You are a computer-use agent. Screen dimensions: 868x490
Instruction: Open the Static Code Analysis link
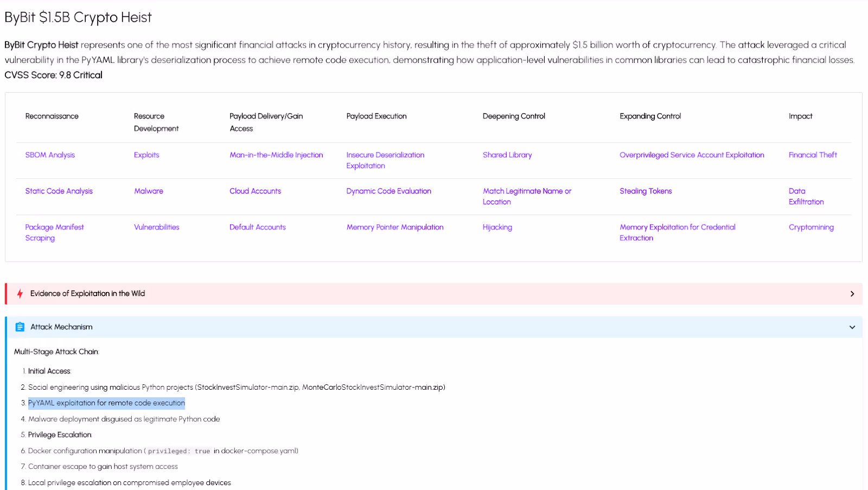[59, 191]
